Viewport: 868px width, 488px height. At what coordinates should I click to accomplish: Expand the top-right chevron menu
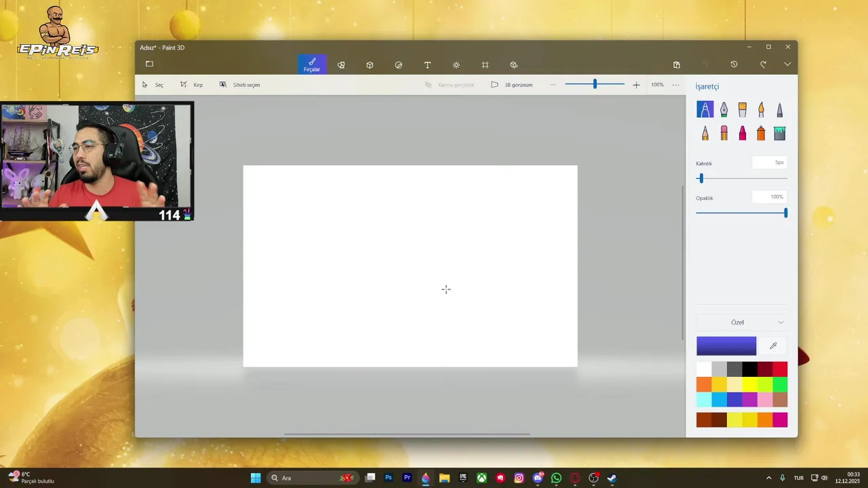(x=787, y=64)
